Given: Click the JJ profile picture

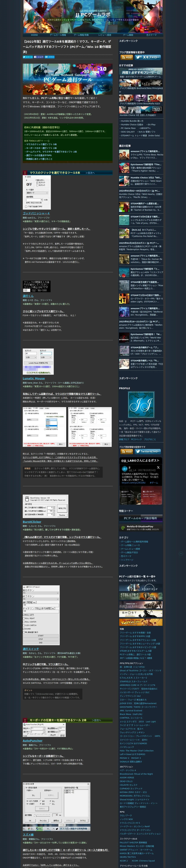Looking at the screenshot, I should (141, 405).
